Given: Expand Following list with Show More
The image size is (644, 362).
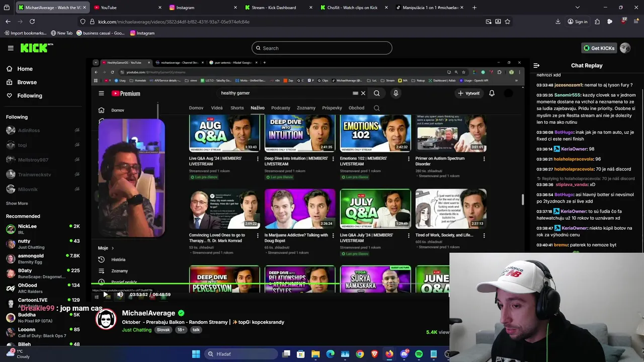Looking at the screenshot, I should [x=17, y=203].
